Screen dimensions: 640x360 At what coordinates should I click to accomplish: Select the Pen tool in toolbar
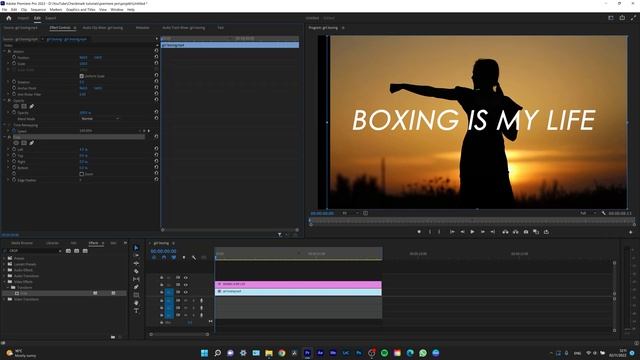click(x=136, y=287)
